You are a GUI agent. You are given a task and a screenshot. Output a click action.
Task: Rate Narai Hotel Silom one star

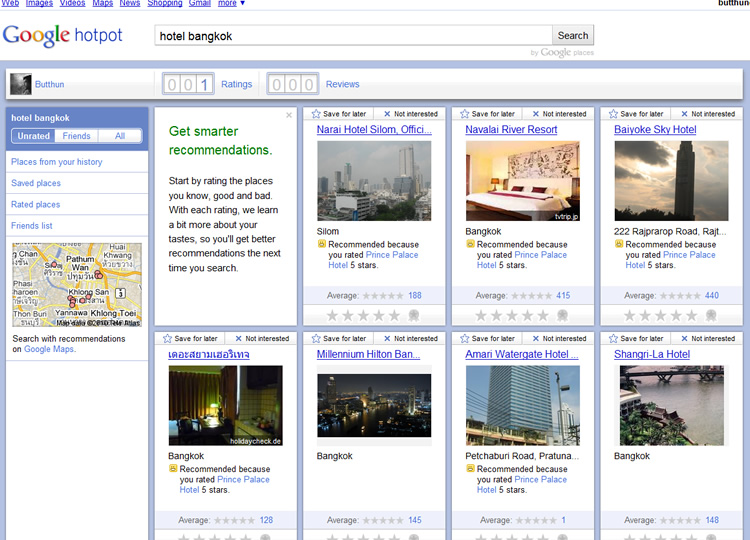332,316
